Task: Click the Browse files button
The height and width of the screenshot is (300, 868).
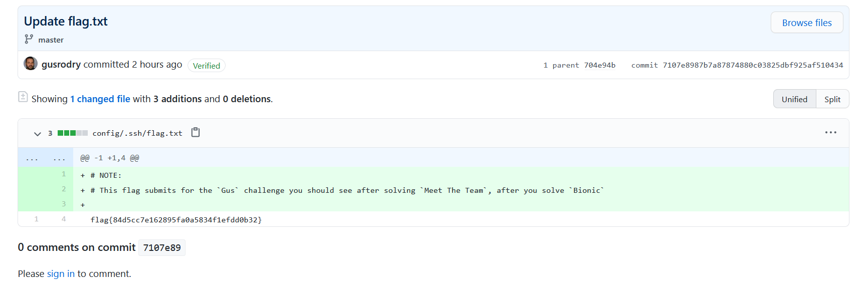Action: pyautogui.click(x=806, y=23)
